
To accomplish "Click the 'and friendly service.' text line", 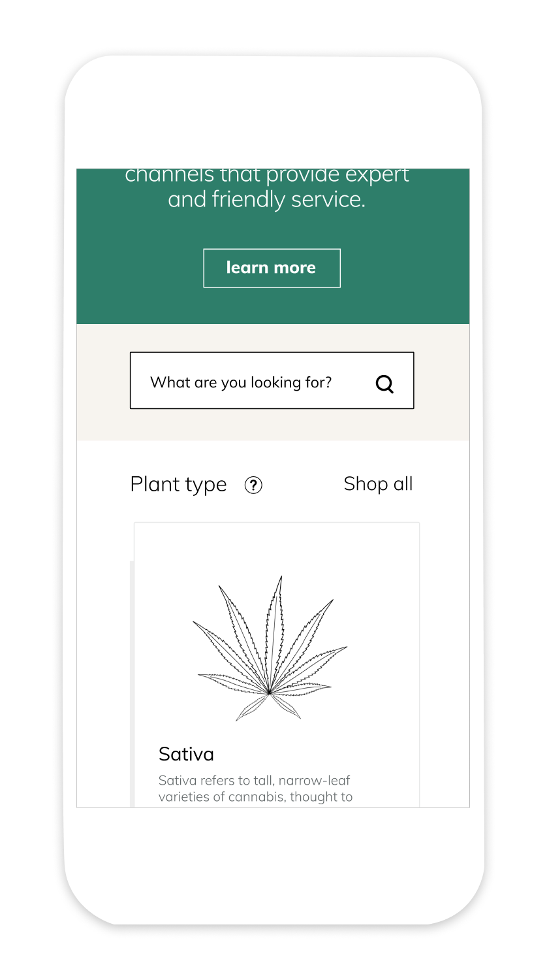I will click(x=266, y=199).
